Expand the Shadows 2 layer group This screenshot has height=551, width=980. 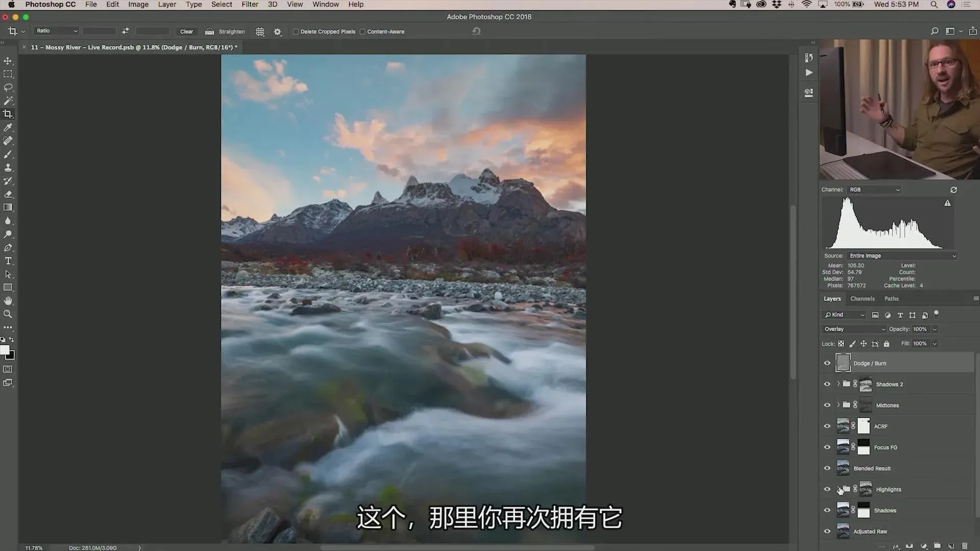[838, 384]
